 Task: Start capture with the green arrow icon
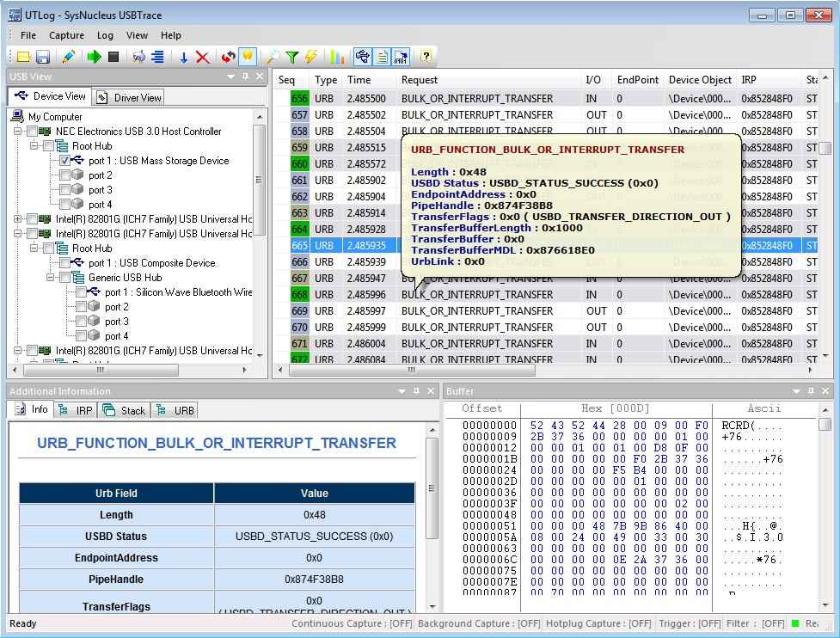pos(95,57)
